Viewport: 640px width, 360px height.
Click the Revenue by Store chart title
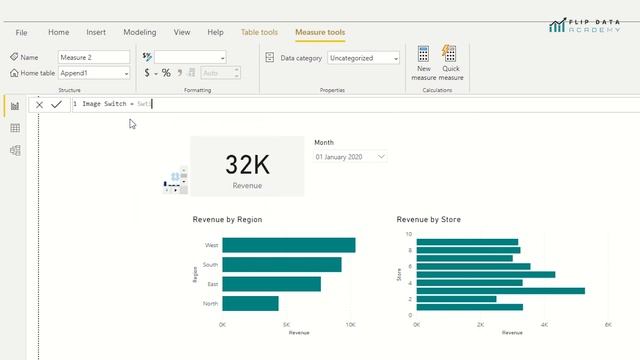429,220
